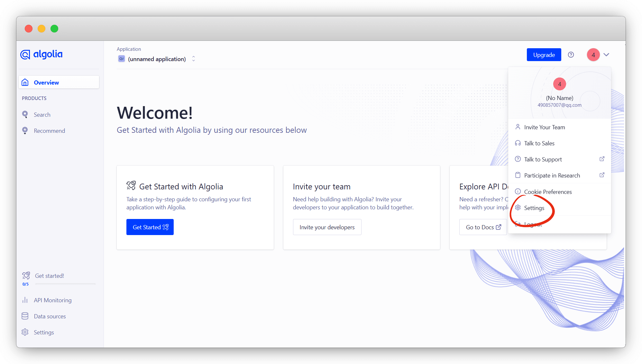Click the Get started progress bar
The height and width of the screenshot is (364, 642).
click(x=65, y=284)
